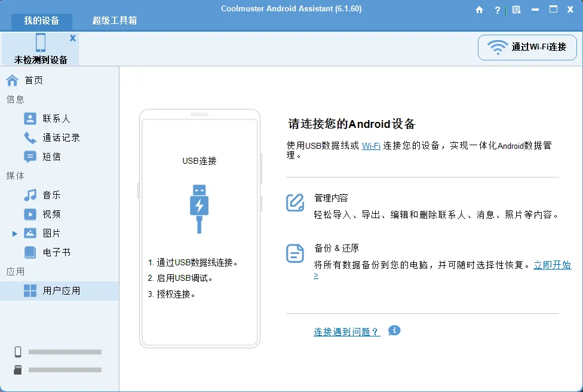The image size is (583, 392).
Task: Click the Wi-Fi signal icon
Action: tap(498, 47)
